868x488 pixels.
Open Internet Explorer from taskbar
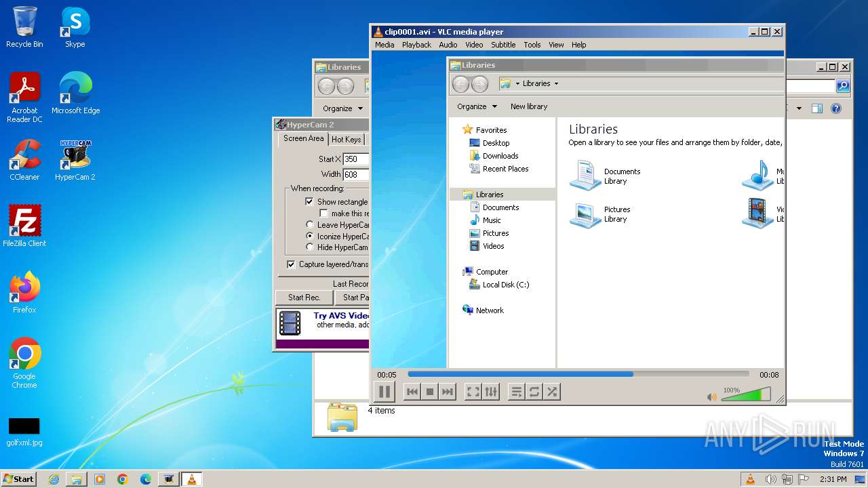point(54,479)
